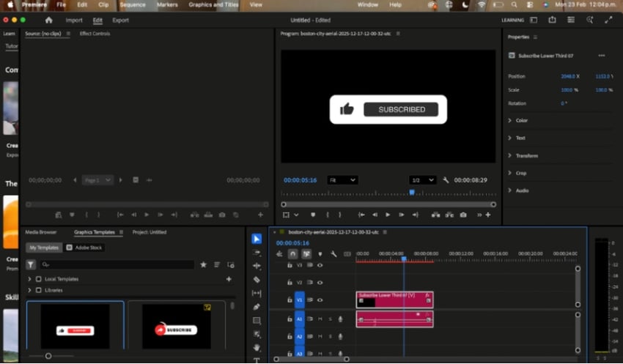Open Program monitor wrench settings
This screenshot has width=623, height=364.
[x=445, y=179]
